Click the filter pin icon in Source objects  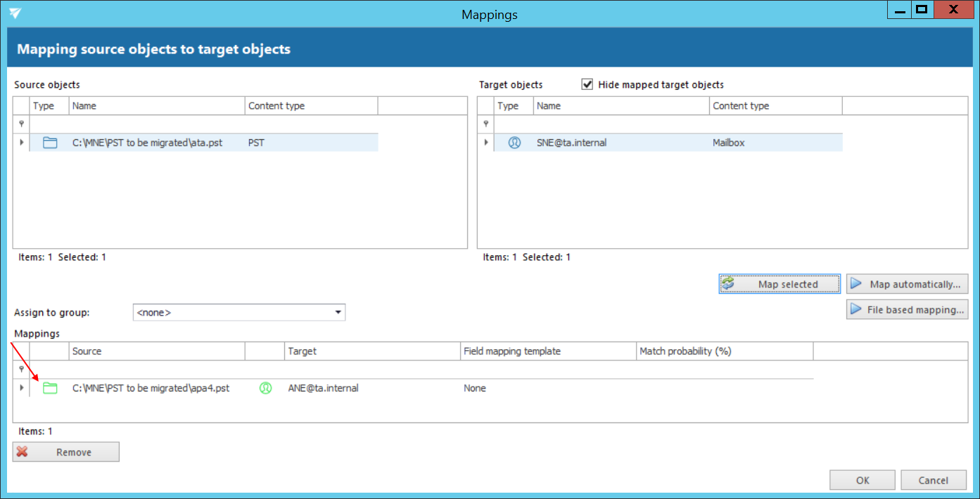(21, 124)
